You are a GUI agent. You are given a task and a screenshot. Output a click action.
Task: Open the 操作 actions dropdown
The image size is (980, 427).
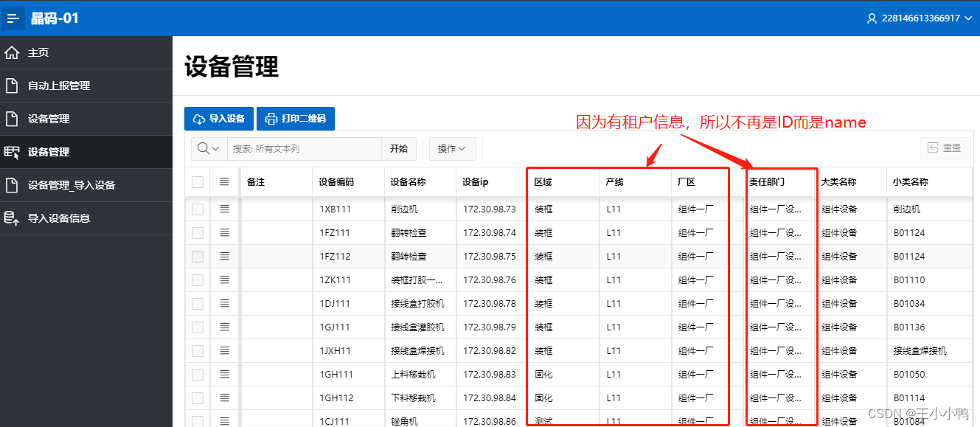[452, 148]
